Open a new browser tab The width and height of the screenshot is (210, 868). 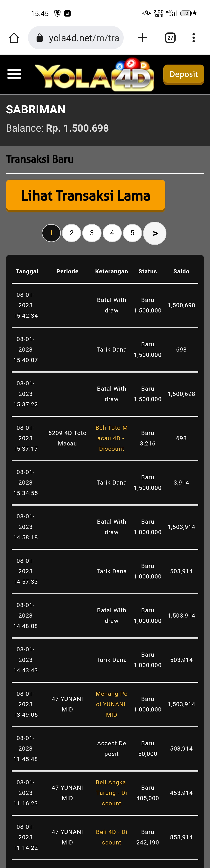pyautogui.click(x=142, y=38)
